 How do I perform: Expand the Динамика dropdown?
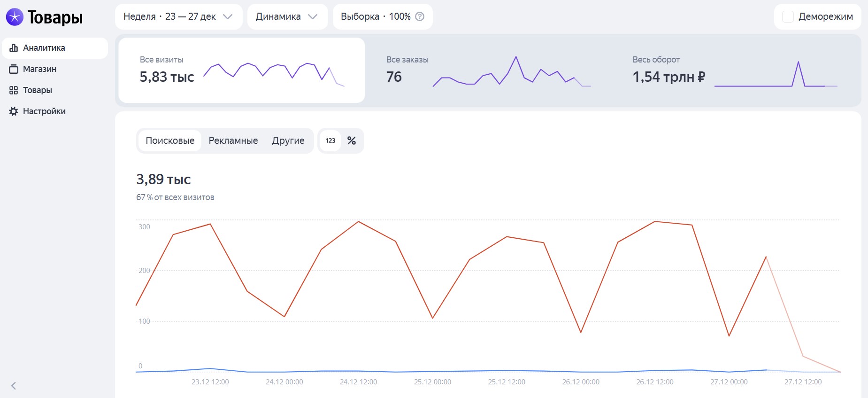click(287, 16)
